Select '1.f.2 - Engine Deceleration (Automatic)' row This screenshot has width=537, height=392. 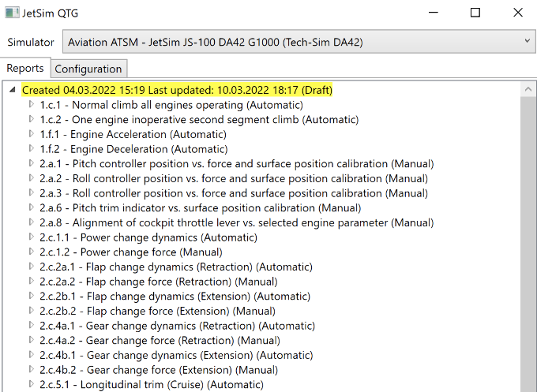[x=133, y=149]
